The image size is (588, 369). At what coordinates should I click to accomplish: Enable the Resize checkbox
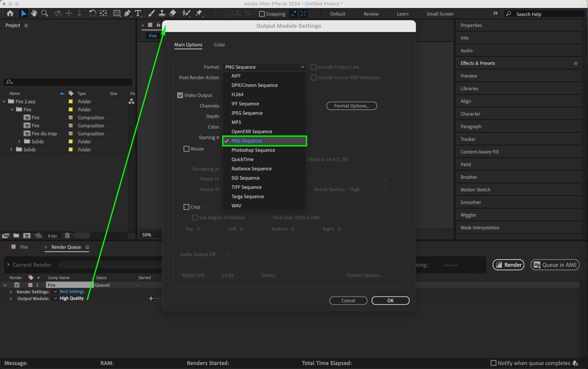point(187,149)
